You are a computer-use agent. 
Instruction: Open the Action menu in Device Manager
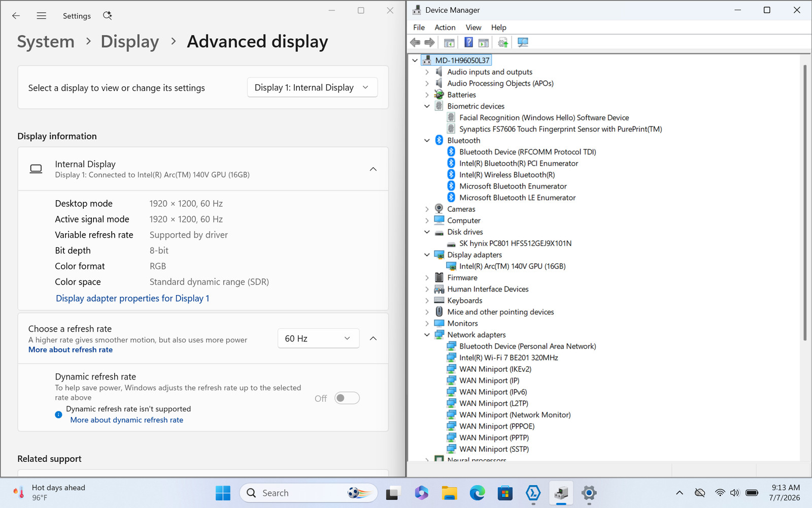tap(445, 27)
